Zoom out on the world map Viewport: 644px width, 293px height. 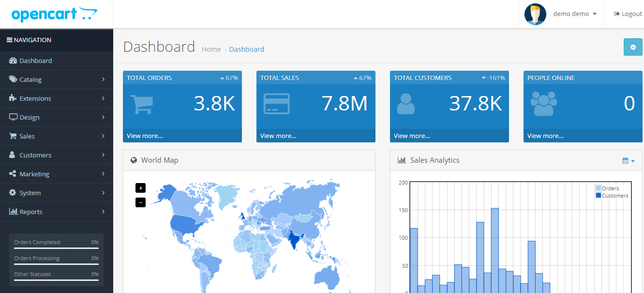coord(140,202)
